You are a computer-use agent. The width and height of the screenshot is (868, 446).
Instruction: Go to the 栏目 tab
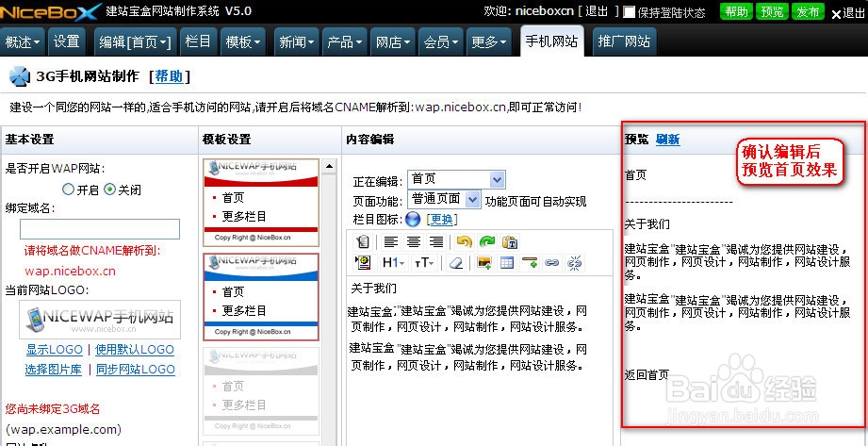tap(198, 41)
